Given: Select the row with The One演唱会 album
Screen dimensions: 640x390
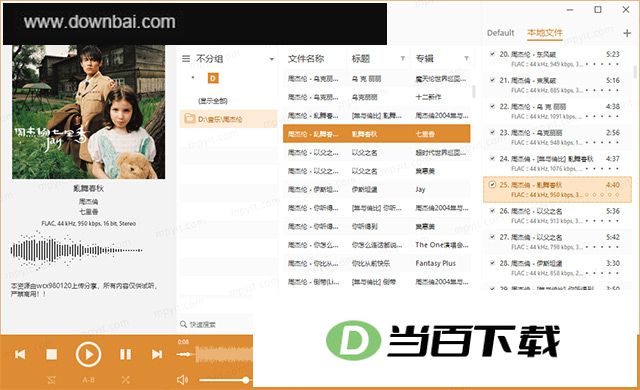Looking at the screenshot, I should tap(376, 245).
